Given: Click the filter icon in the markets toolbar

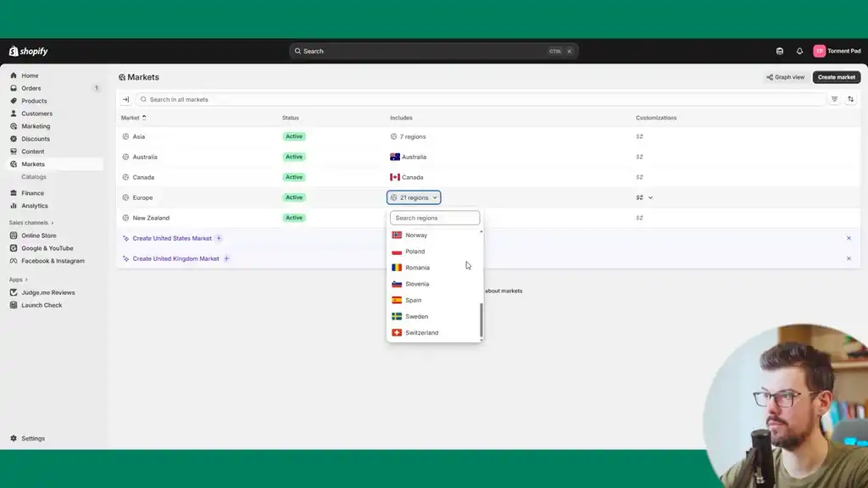Looking at the screenshot, I should 834,98.
